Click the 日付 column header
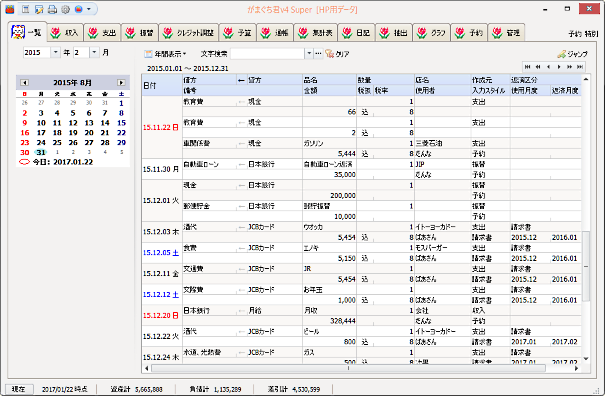Image resolution: width=605 pixels, height=396 pixels. tap(162, 85)
